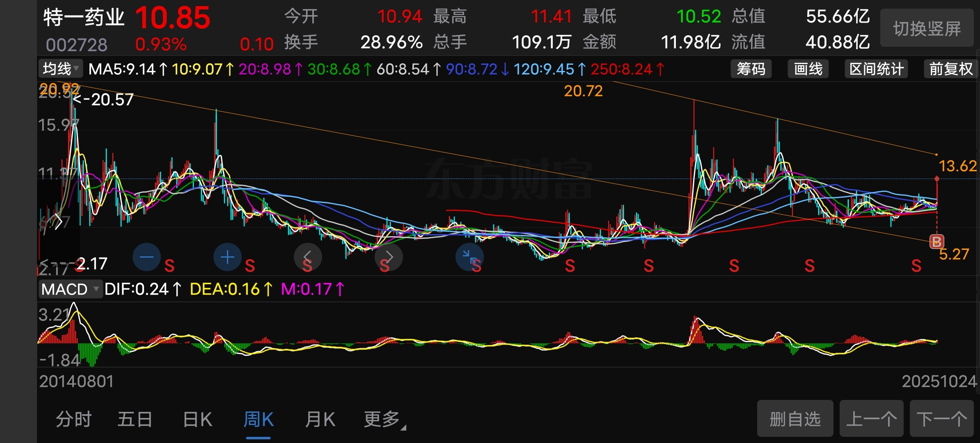Open the 均线 indicator dropdown
The width and height of the screenshot is (980, 443).
(61, 69)
